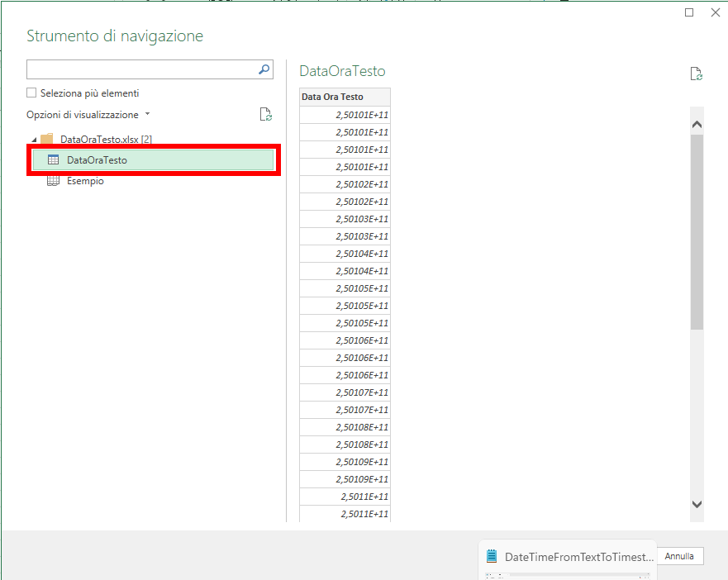Click the refresh icon beside Opzioni di visualizzazione
Image resolution: width=728 pixels, height=580 pixels.
click(265, 114)
